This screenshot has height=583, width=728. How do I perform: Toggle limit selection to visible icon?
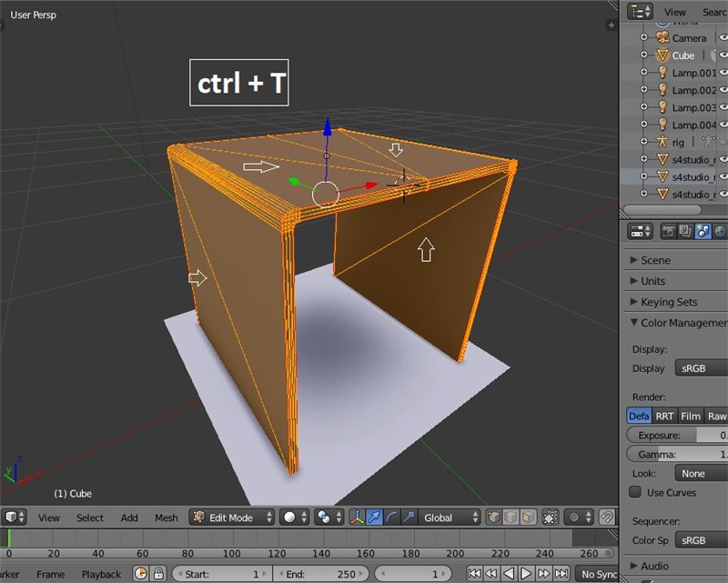(550, 518)
